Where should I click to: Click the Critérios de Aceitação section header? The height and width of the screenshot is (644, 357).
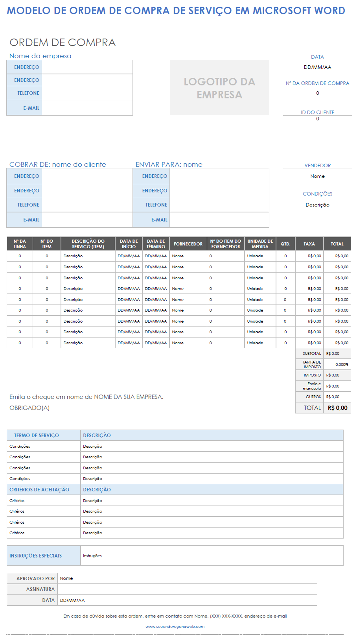39,490
